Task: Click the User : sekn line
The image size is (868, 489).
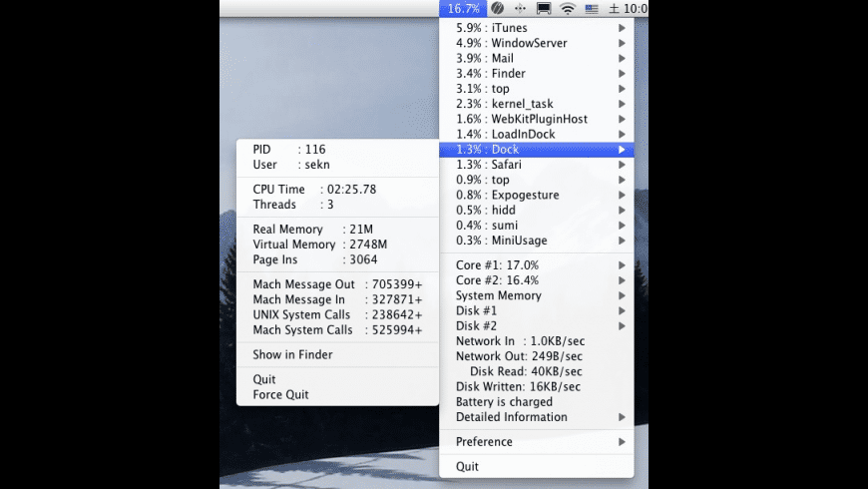Action: (x=337, y=165)
